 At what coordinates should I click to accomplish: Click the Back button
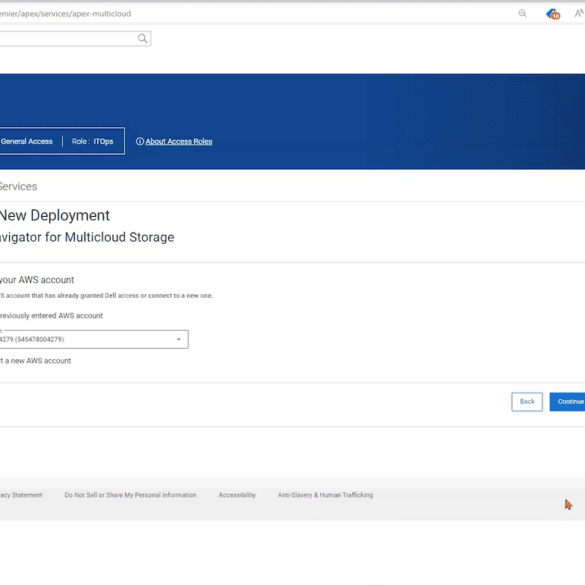(527, 401)
